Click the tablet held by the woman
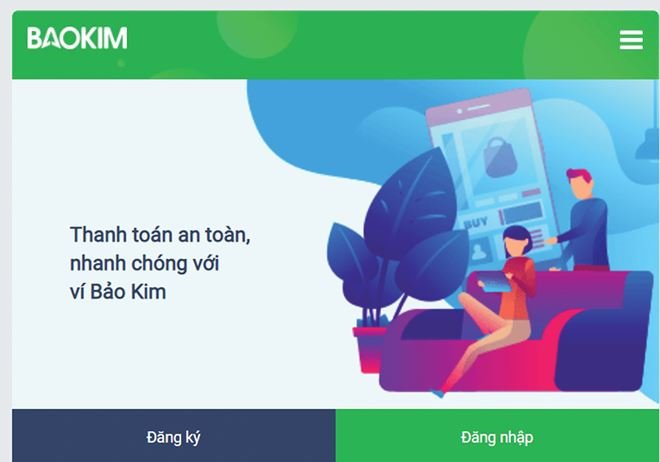The width and height of the screenshot is (660, 462). [495, 282]
